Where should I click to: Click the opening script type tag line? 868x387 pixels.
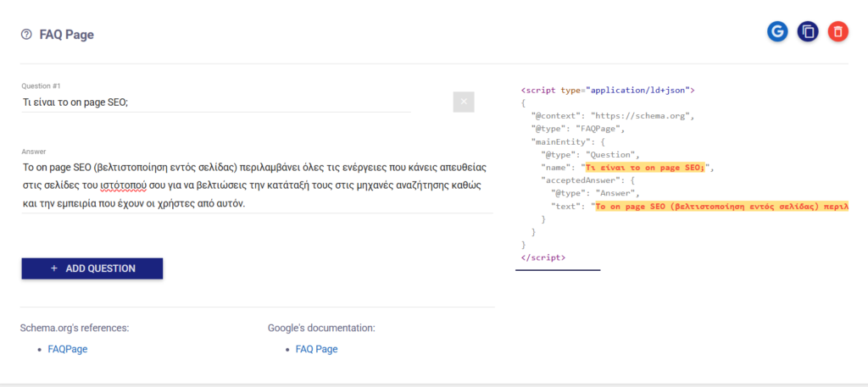click(607, 90)
